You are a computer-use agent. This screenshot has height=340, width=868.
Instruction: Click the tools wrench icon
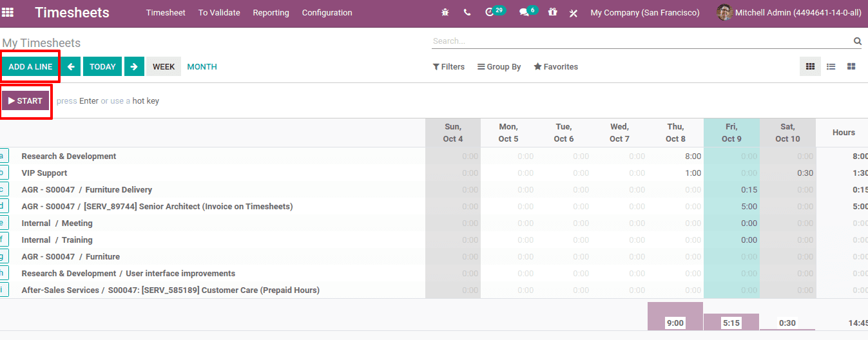574,13
